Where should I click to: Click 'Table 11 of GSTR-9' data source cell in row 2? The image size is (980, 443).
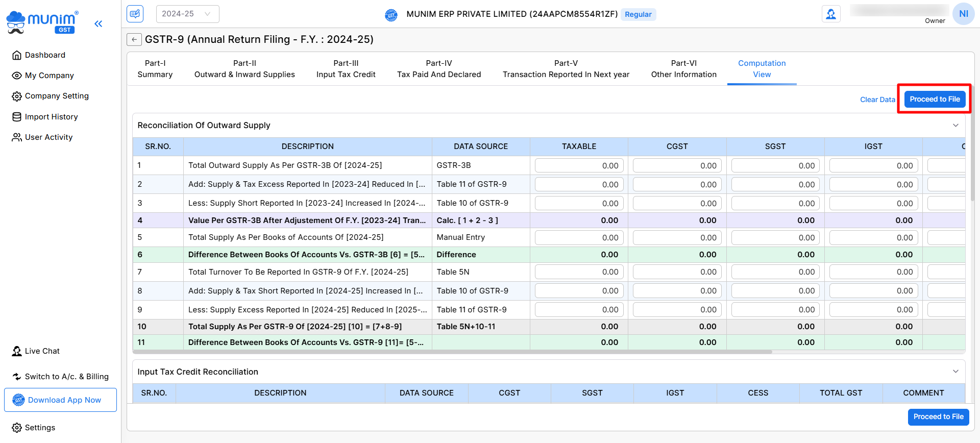(x=480, y=184)
